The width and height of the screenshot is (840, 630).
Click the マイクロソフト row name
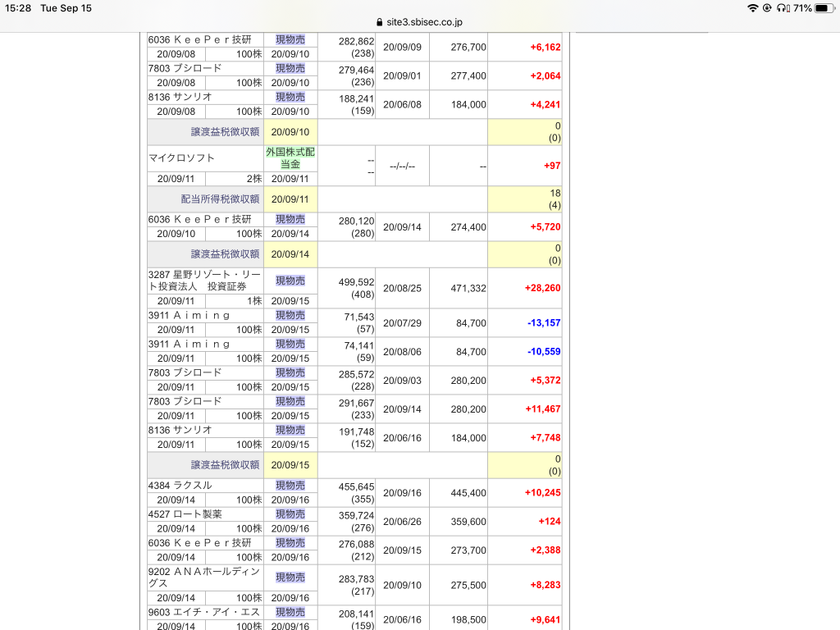(x=181, y=158)
